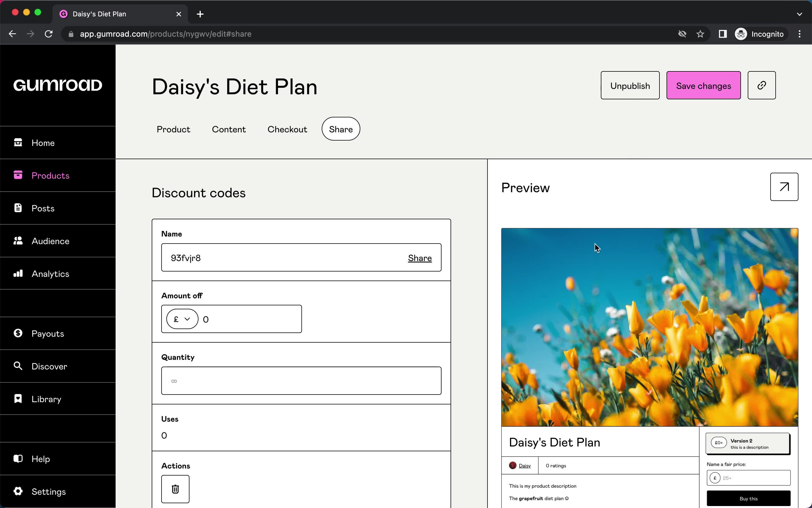Click the Quantity input field
The height and width of the screenshot is (508, 812).
point(301,381)
